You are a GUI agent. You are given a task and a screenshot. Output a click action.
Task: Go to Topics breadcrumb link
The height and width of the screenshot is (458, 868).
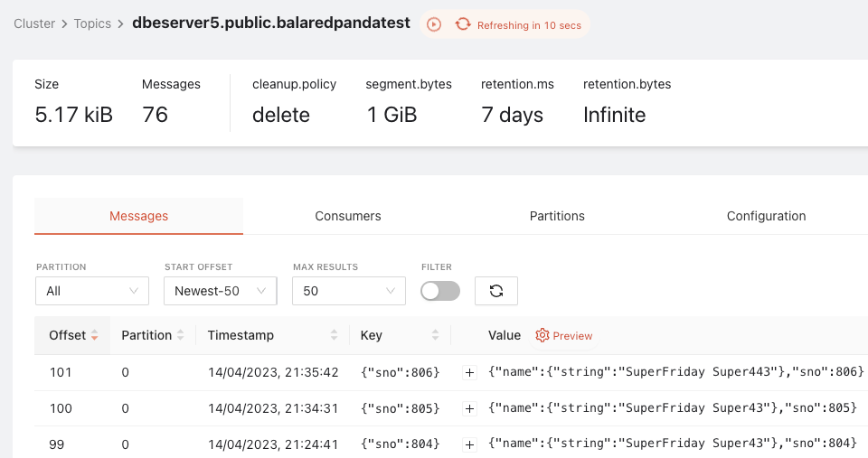point(92,23)
